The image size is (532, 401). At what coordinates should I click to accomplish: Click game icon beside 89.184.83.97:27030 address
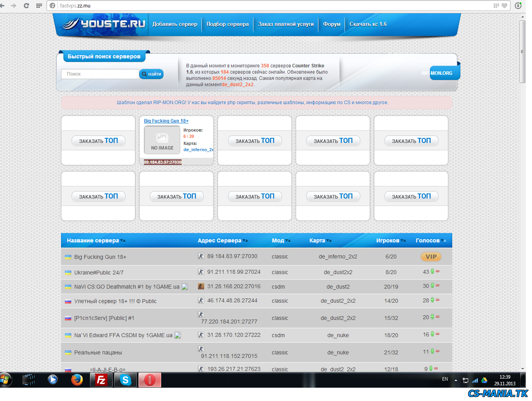(x=201, y=256)
